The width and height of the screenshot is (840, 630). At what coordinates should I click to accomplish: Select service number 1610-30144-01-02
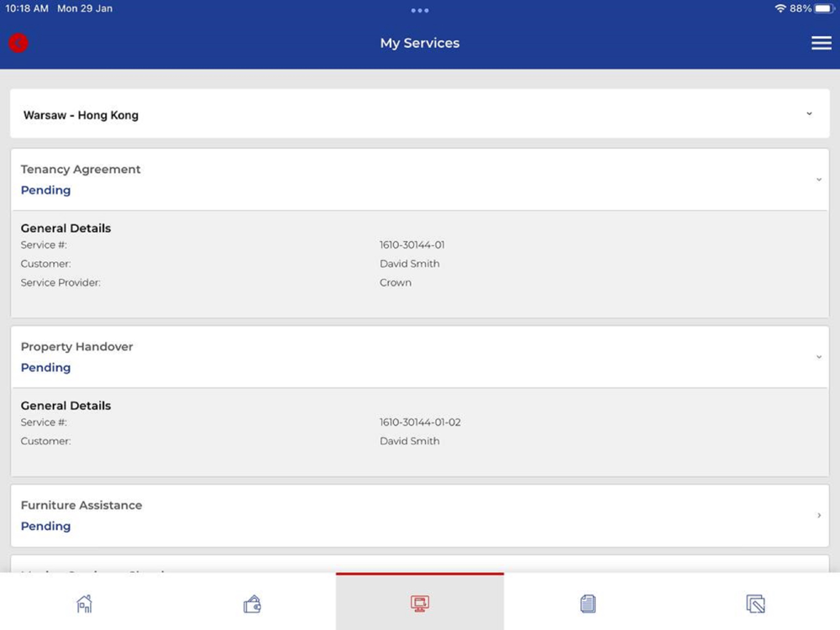[x=420, y=423]
